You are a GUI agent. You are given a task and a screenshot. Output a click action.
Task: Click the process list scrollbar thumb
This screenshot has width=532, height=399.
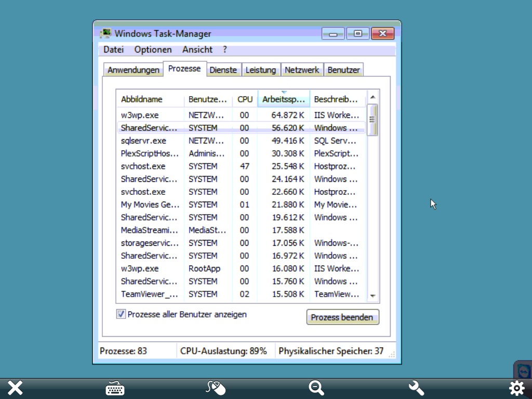click(373, 120)
